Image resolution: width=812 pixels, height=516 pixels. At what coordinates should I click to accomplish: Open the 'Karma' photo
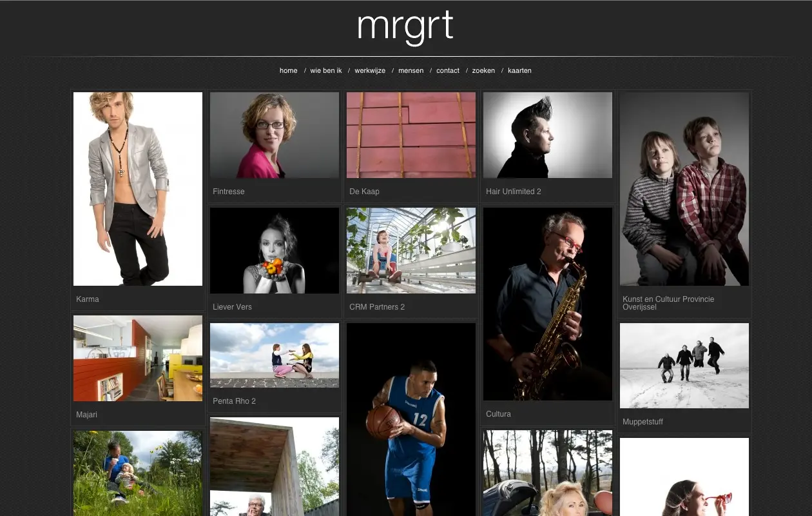point(138,188)
